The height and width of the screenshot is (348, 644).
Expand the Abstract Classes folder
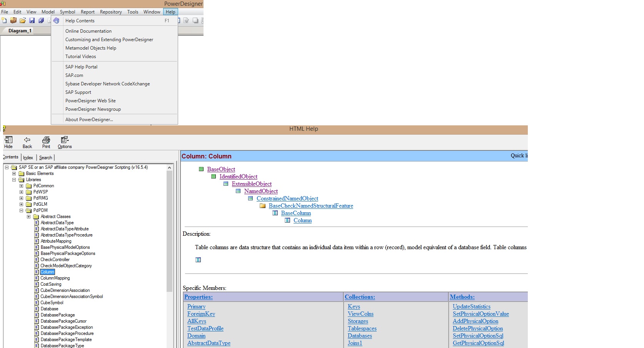[28, 216]
